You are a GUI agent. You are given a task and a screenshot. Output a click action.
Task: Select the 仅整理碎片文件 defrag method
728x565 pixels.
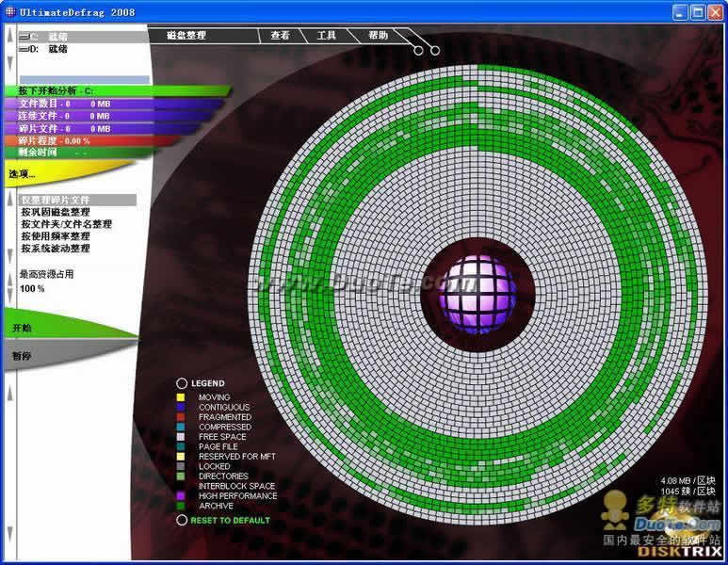77,200
